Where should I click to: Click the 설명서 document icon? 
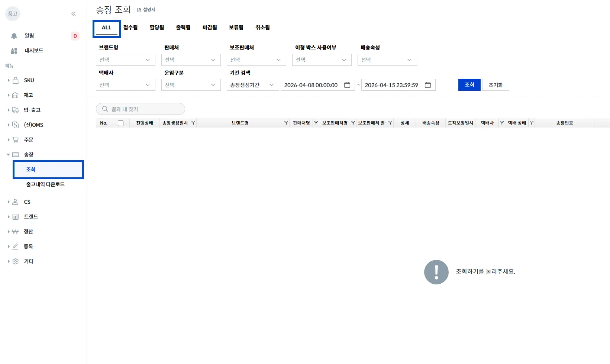click(x=139, y=10)
